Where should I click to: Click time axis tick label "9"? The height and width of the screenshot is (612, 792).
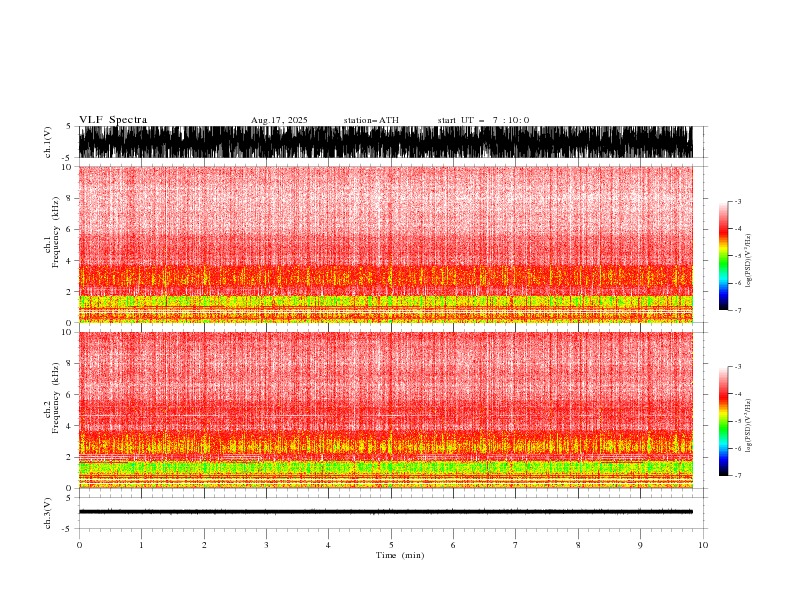(640, 545)
